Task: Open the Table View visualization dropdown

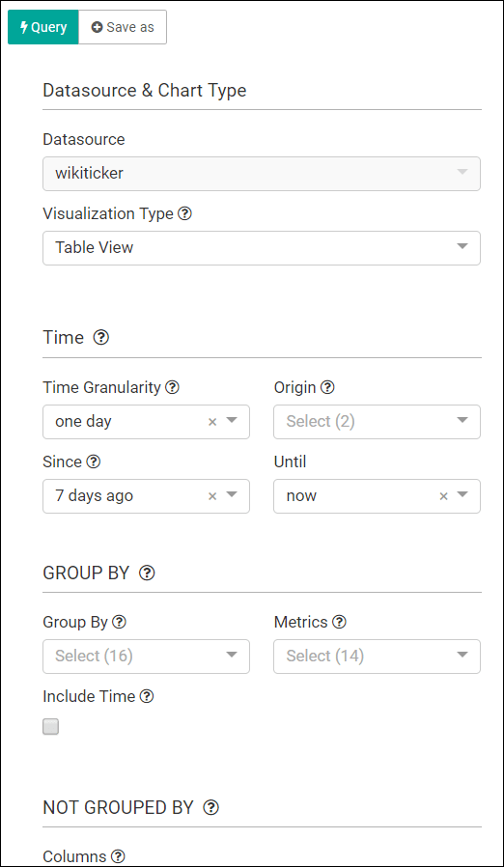Action: point(262,248)
